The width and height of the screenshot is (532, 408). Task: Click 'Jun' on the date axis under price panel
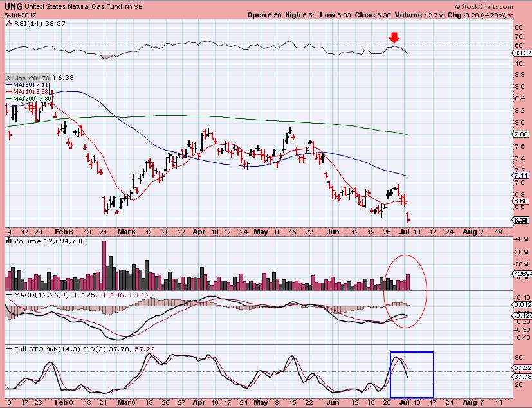pos(333,232)
